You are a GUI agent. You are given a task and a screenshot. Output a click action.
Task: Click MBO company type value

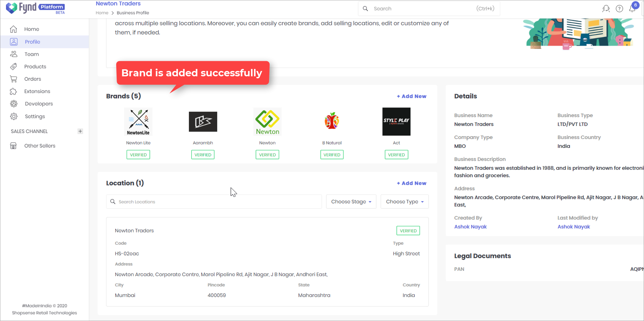[460, 146]
